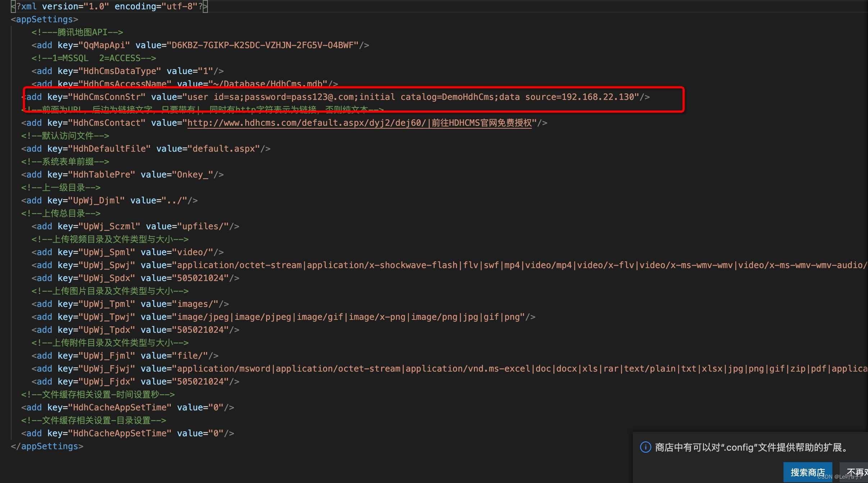Click the 文件缓存相关设置-时间设置秒 comment
868x483 pixels.
coord(98,395)
